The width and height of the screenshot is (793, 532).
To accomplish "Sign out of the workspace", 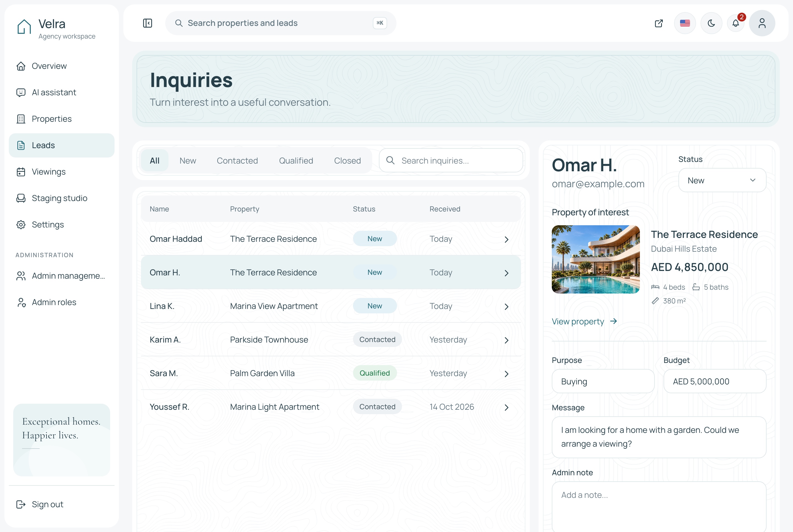I will coord(61,504).
